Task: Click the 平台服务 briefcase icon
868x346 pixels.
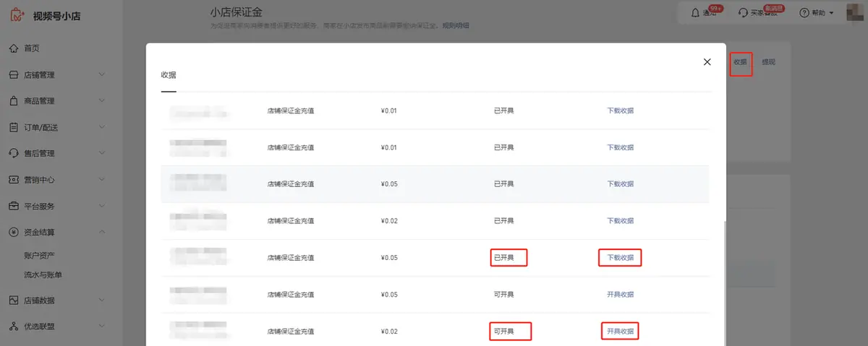Action: tap(14, 206)
